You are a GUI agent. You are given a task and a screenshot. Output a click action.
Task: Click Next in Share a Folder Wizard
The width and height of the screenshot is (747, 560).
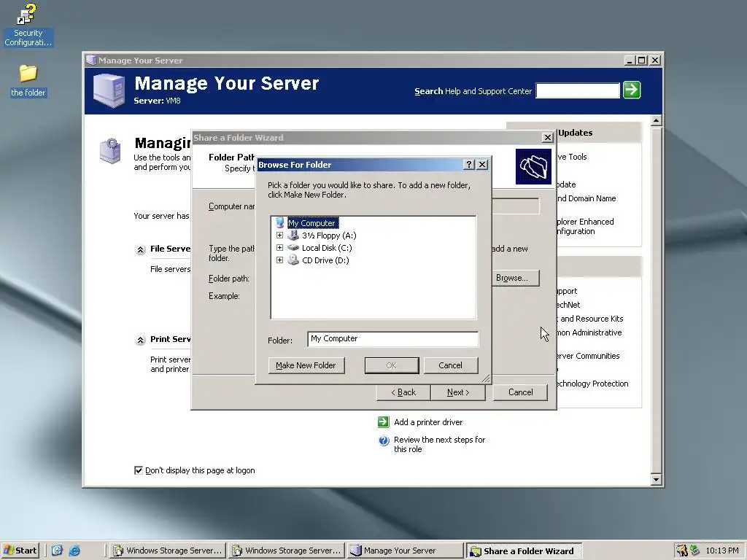click(x=458, y=392)
